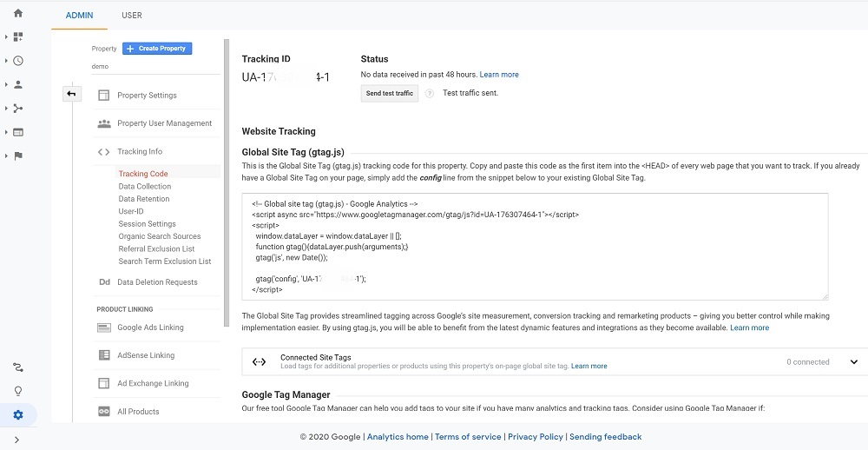
Task: Click the Home icon in left sidebar
Action: 18,13
